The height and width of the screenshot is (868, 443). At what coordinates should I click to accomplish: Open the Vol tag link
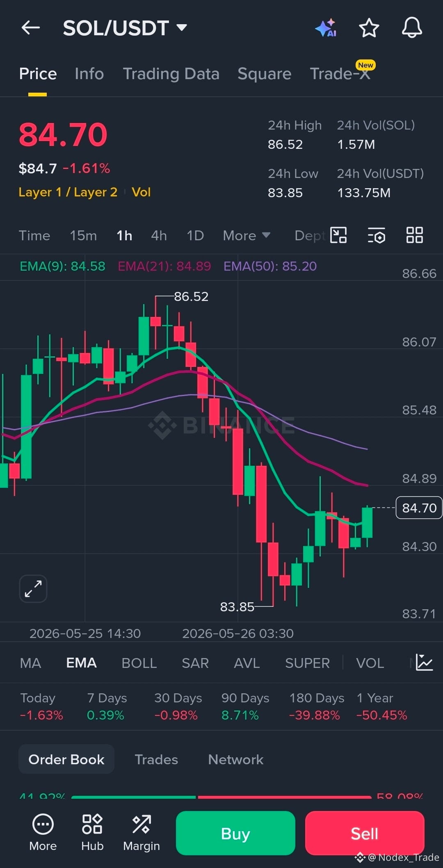point(141,192)
